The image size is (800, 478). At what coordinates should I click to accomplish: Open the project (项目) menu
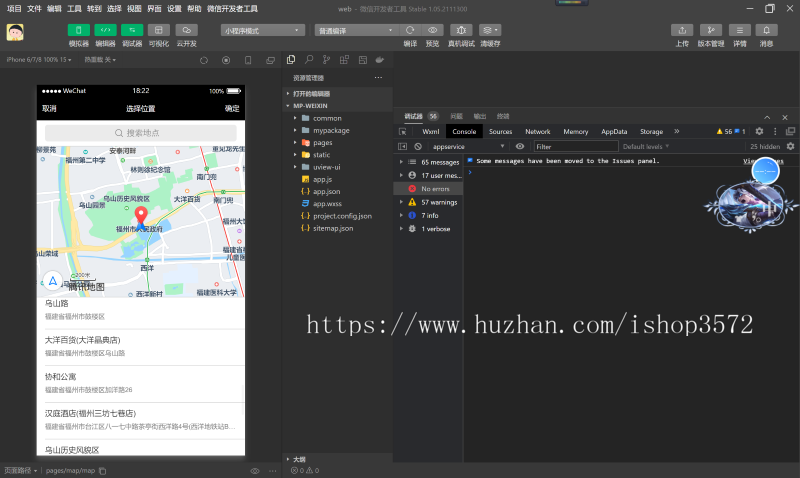click(14, 9)
